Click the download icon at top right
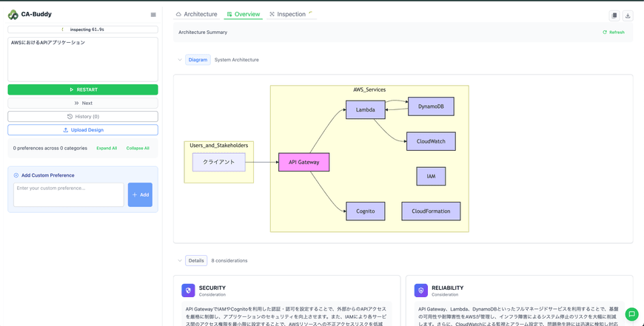The width and height of the screenshot is (644, 326). click(628, 16)
